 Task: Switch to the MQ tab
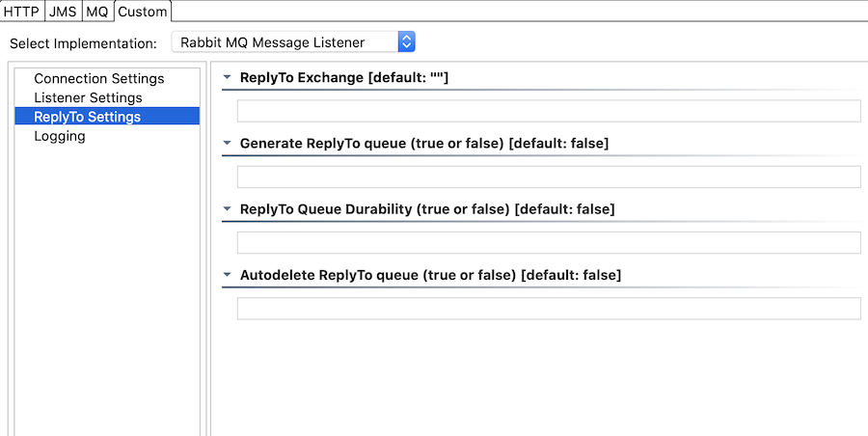97,12
